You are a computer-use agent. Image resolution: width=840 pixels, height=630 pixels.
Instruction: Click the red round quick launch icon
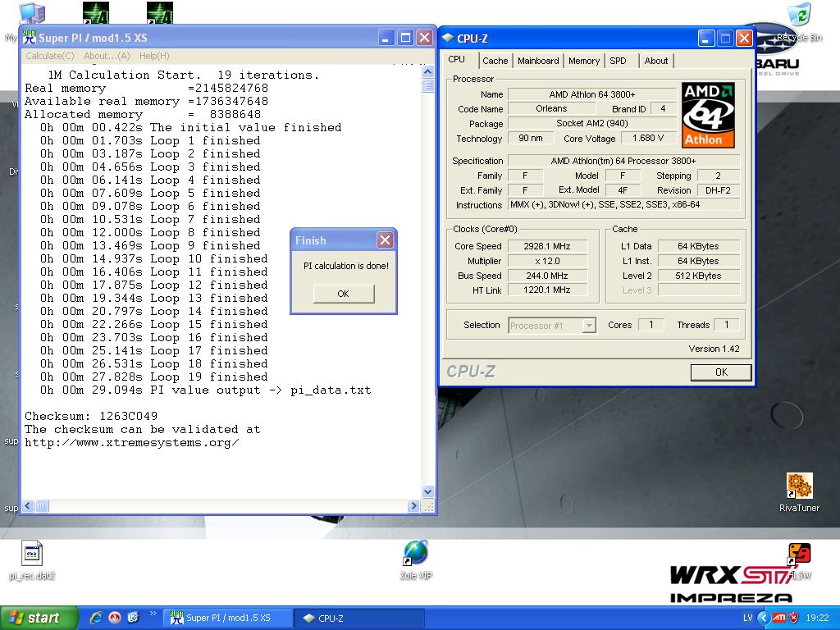click(115, 618)
